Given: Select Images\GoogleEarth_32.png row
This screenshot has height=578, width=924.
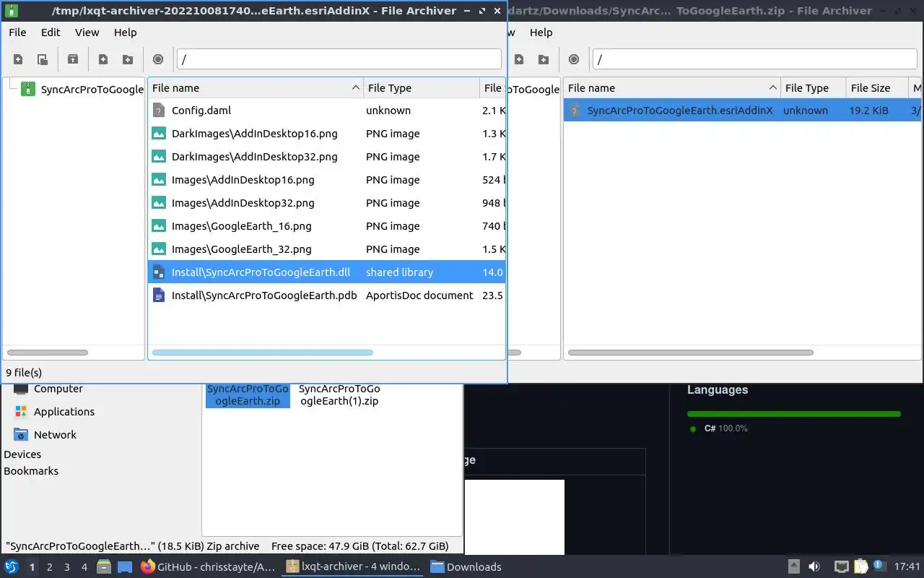Looking at the screenshot, I should coord(327,249).
